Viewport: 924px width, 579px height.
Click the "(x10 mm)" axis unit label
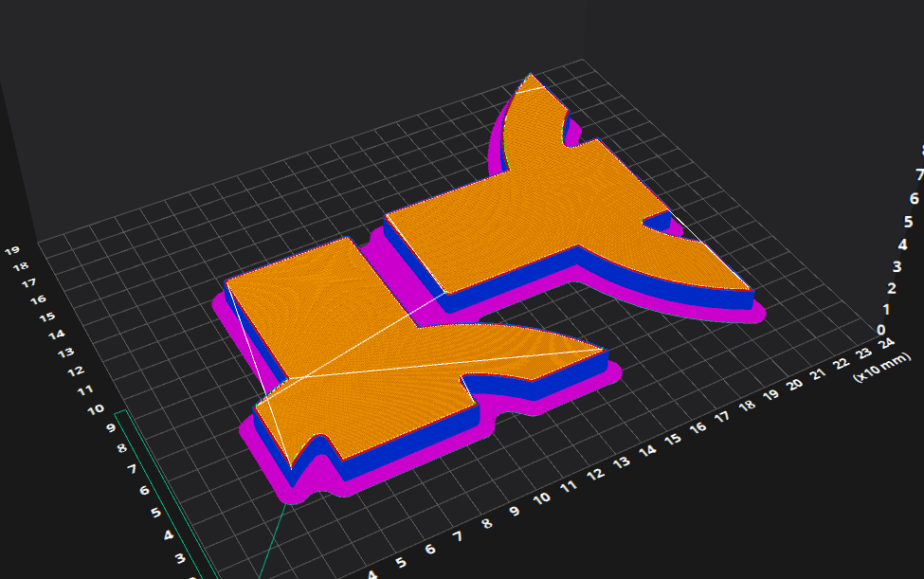(881, 367)
